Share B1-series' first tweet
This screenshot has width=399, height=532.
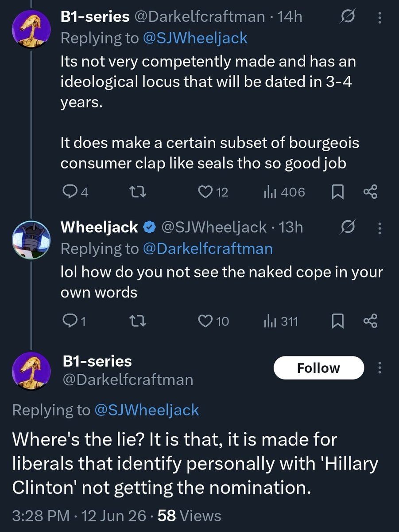point(370,192)
